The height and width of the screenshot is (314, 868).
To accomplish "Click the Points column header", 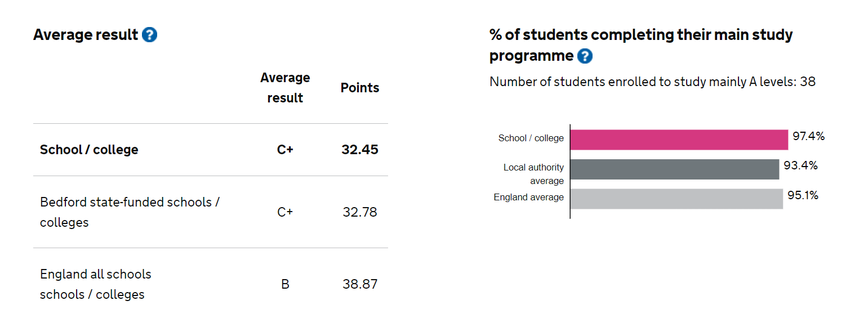I will pos(360,88).
